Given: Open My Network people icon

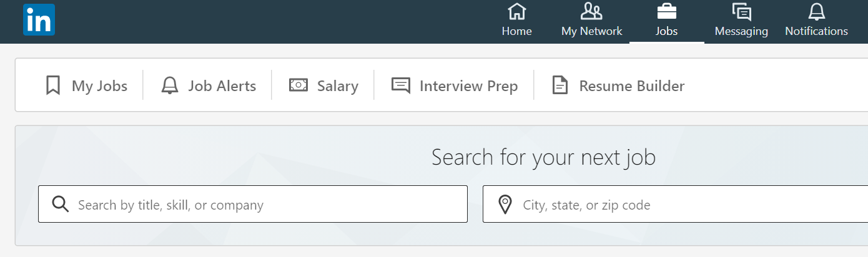Looking at the screenshot, I should point(591,11).
